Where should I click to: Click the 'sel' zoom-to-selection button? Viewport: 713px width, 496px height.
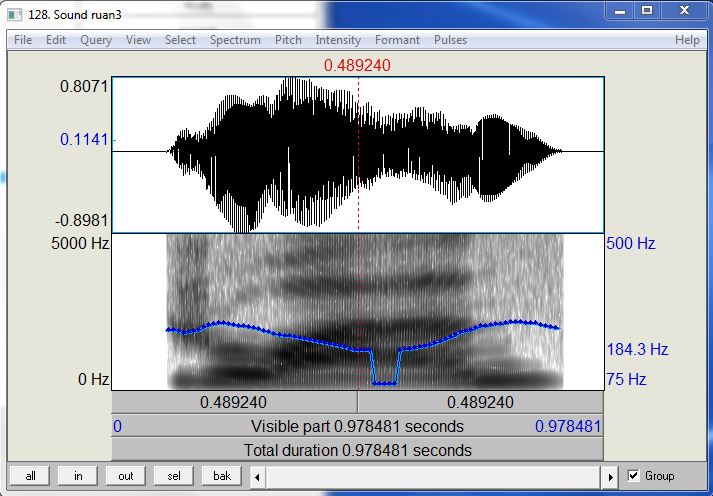tap(174, 476)
